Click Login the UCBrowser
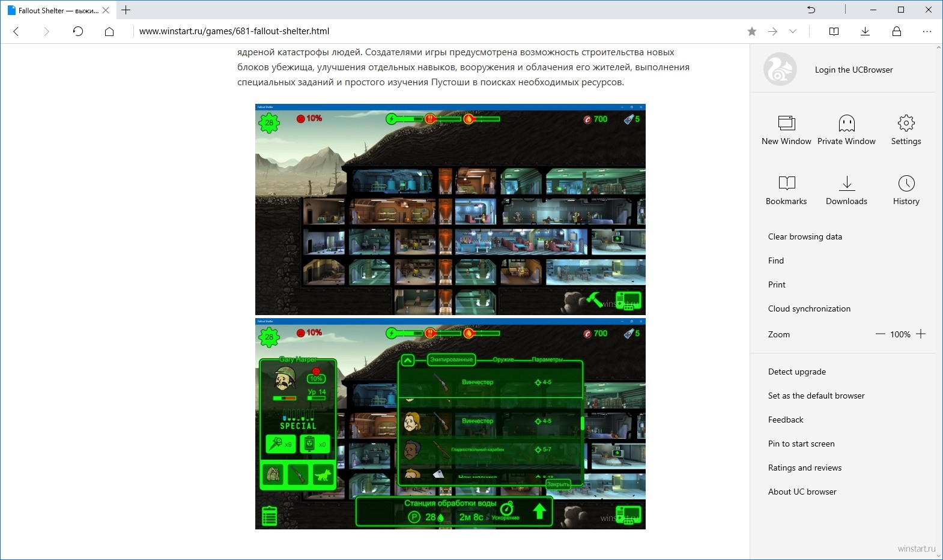Viewport: 943px width, 560px height. tap(854, 70)
